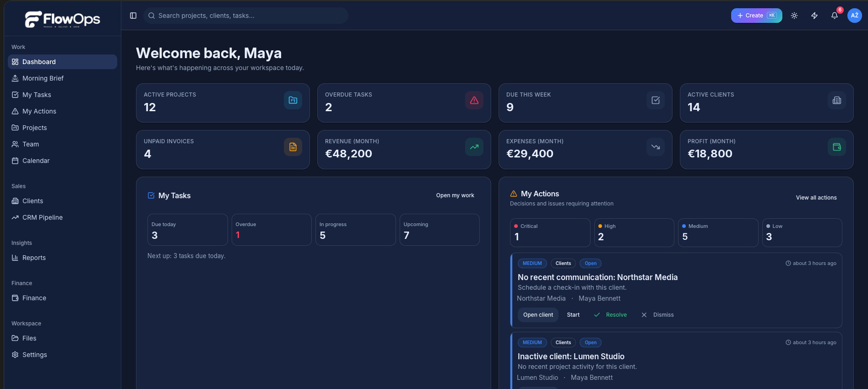Open Morning Brief page
Screen dimensions: 868x389
click(62, 78)
